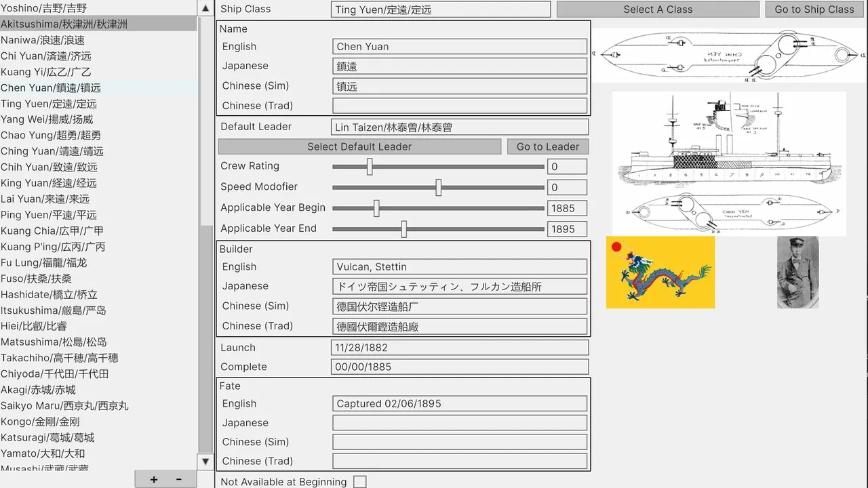Select Yoshino in the ship list
868x488 pixels.
tap(98, 8)
